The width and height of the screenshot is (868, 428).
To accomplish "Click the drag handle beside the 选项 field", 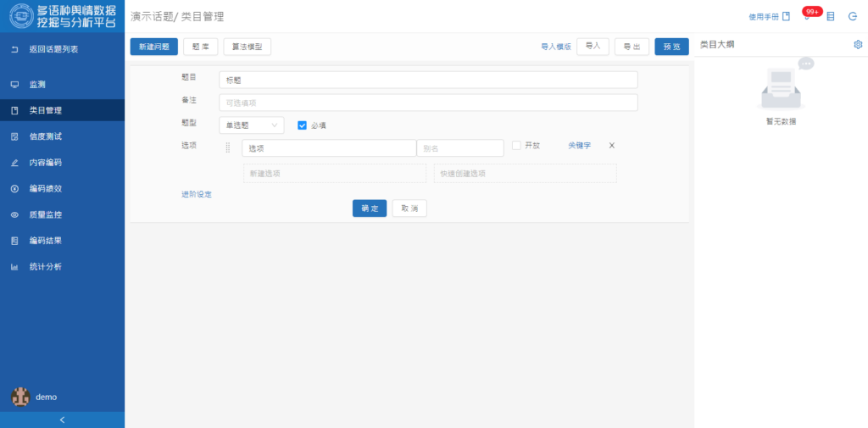I will (x=227, y=148).
